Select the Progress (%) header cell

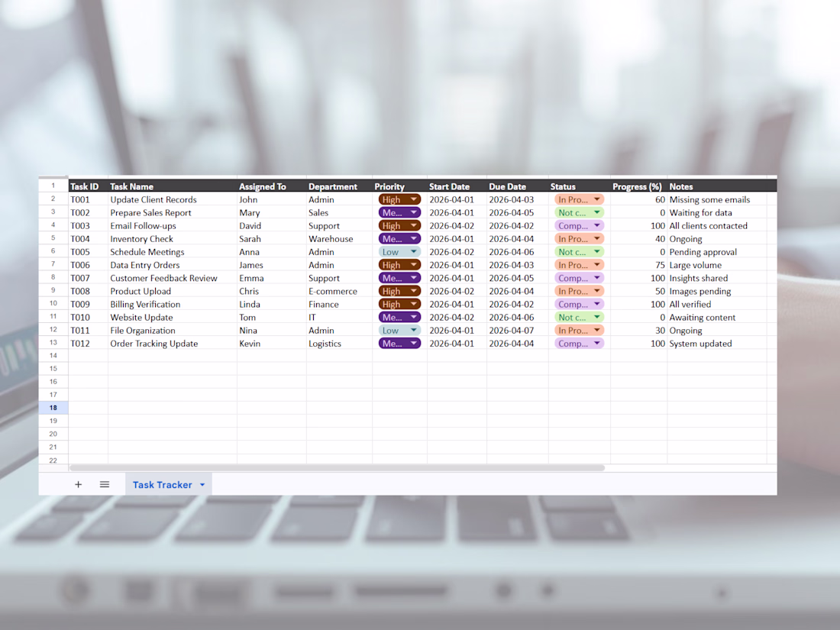tap(639, 186)
